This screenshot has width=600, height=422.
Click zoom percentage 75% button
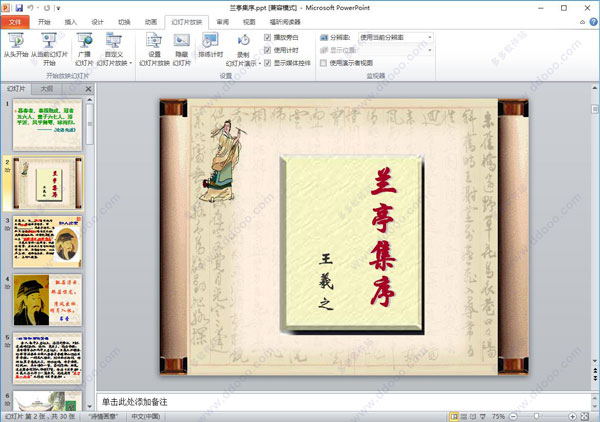click(498, 416)
